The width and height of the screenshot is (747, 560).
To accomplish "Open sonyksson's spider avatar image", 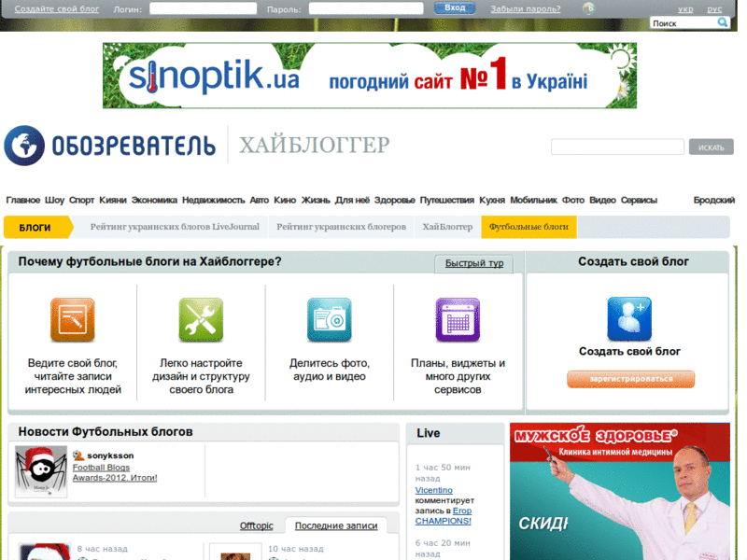I will click(x=41, y=471).
